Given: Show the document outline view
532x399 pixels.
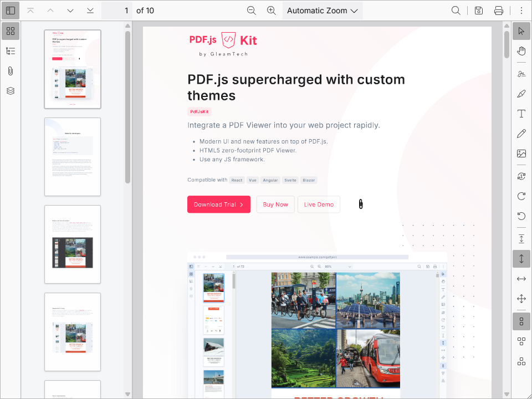Looking at the screenshot, I should [11, 51].
